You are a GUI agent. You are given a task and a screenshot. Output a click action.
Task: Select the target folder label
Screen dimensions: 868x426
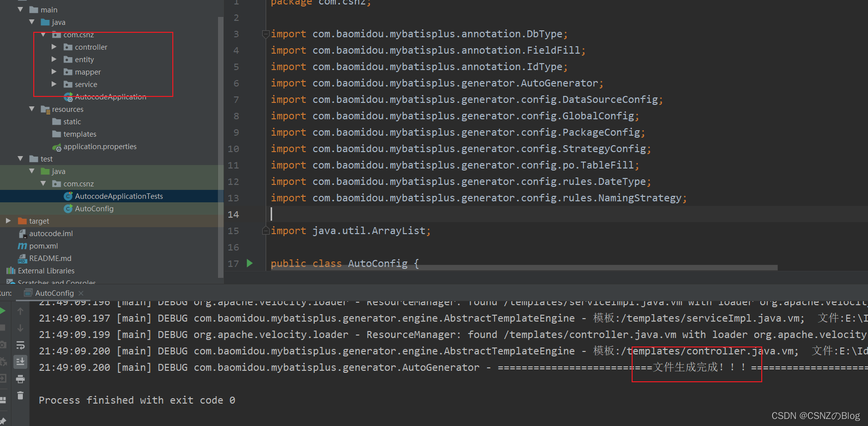(39, 221)
